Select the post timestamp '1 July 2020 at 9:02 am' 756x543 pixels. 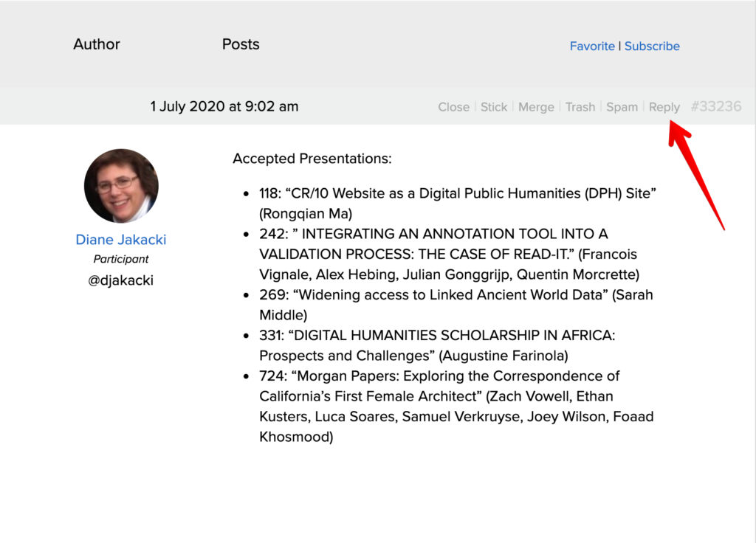[x=223, y=106]
